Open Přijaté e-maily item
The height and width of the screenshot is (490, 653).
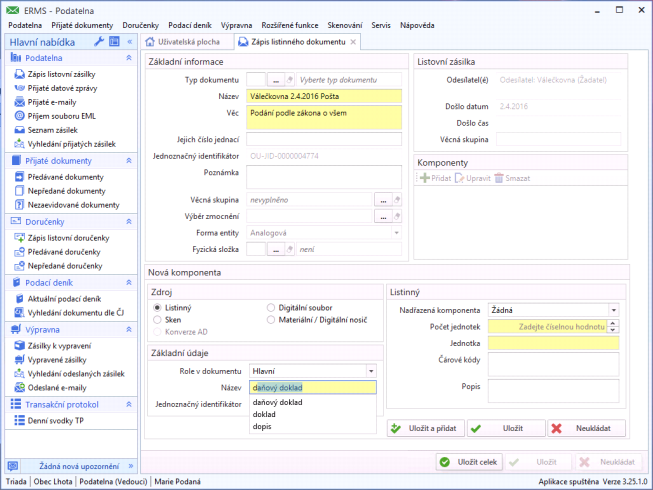point(52,102)
